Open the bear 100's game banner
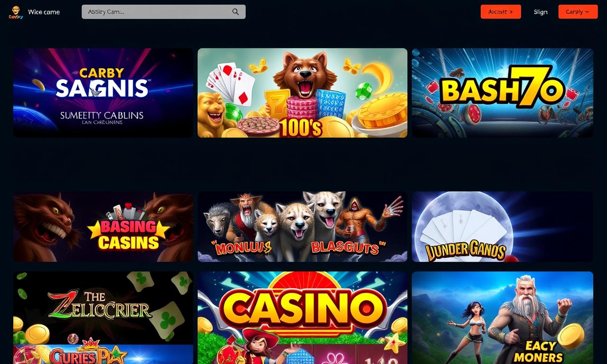 click(x=302, y=93)
